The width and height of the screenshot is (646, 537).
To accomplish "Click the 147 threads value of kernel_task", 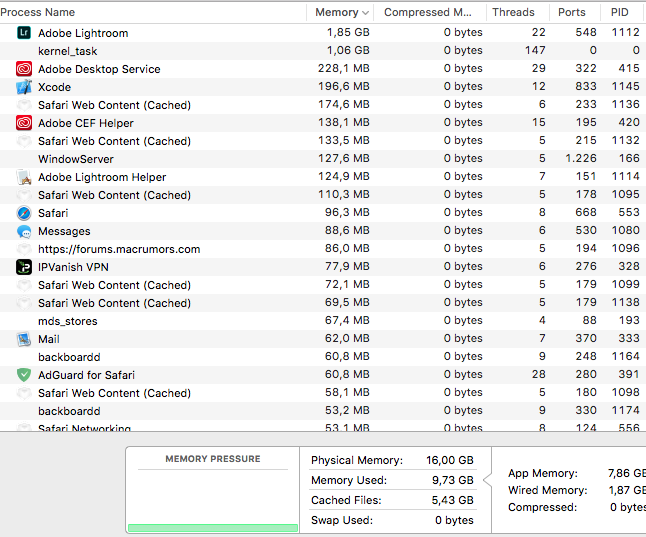I will (x=535, y=50).
